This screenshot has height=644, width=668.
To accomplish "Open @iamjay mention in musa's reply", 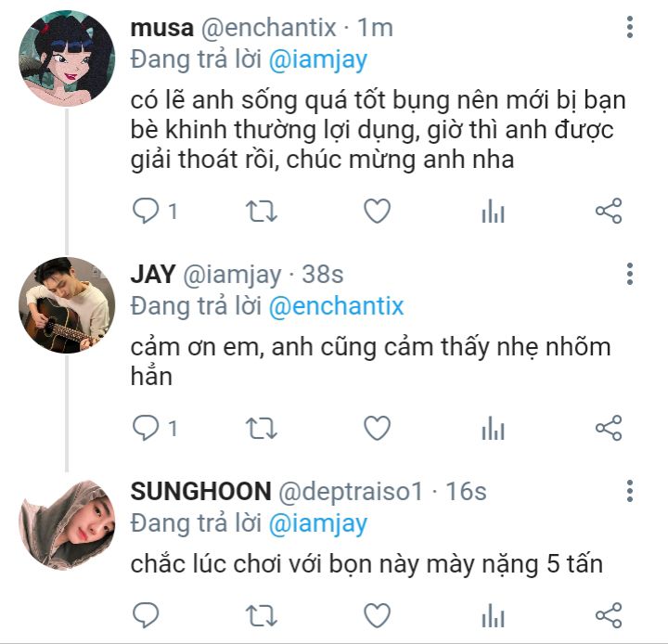I will point(318,60).
